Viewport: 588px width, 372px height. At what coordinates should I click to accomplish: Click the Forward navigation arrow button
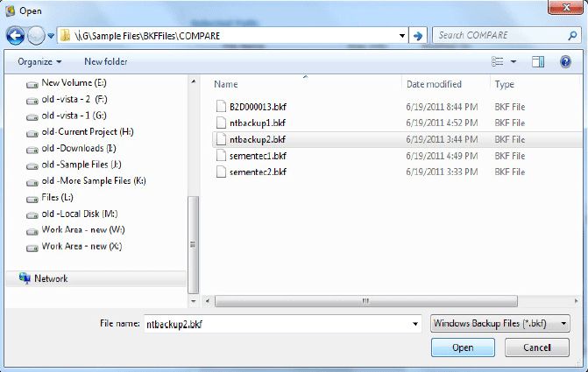36,37
